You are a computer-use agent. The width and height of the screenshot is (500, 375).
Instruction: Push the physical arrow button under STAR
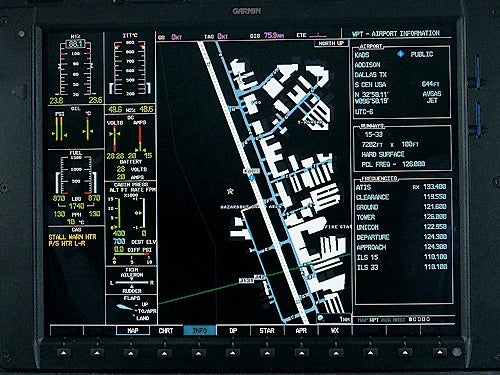click(x=267, y=353)
